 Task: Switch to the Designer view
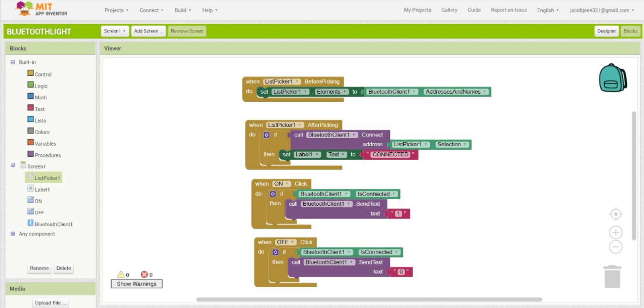[606, 31]
